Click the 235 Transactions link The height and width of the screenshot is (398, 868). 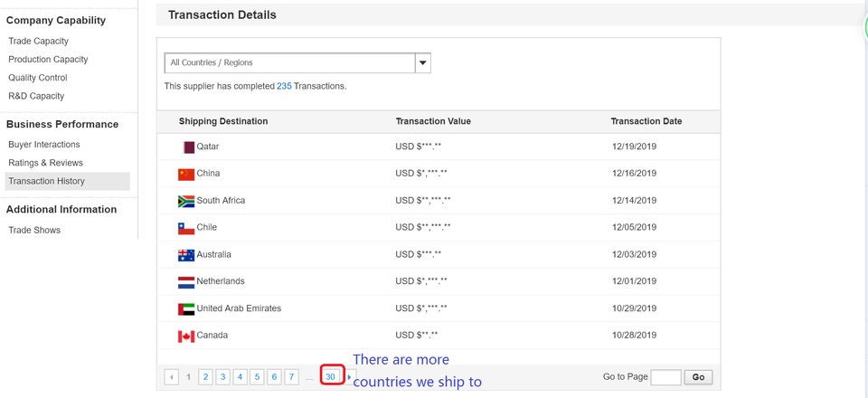click(x=284, y=87)
